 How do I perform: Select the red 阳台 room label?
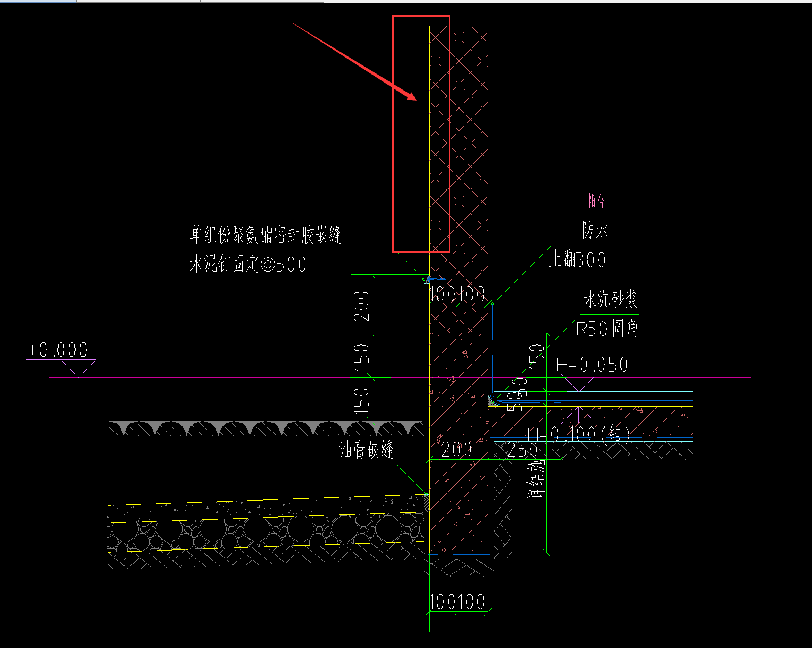[x=596, y=201]
